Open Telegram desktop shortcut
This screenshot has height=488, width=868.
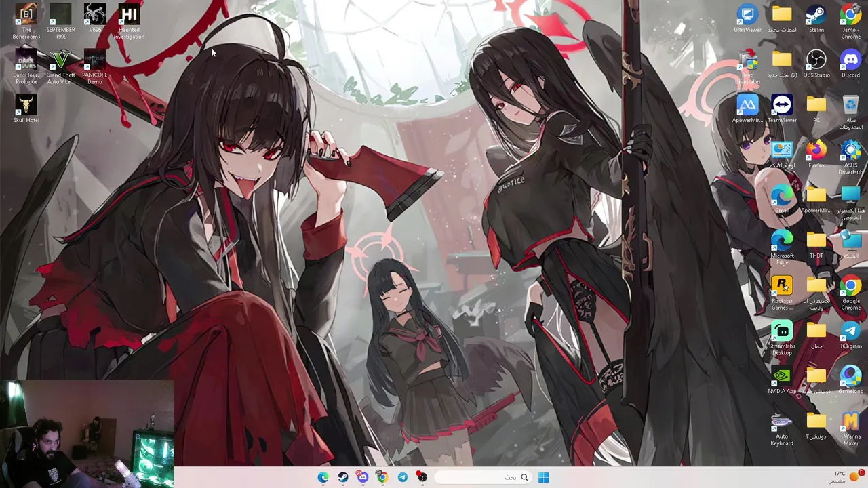[850, 335]
